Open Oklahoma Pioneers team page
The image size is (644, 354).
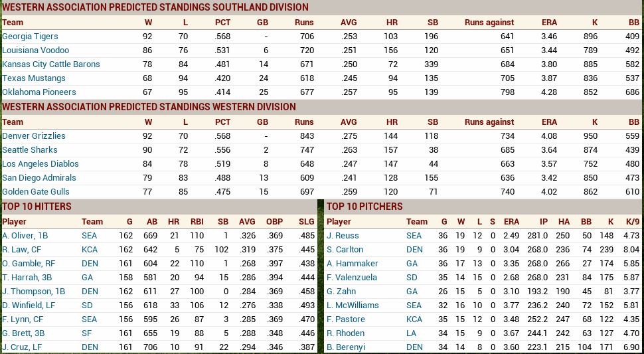tap(39, 92)
